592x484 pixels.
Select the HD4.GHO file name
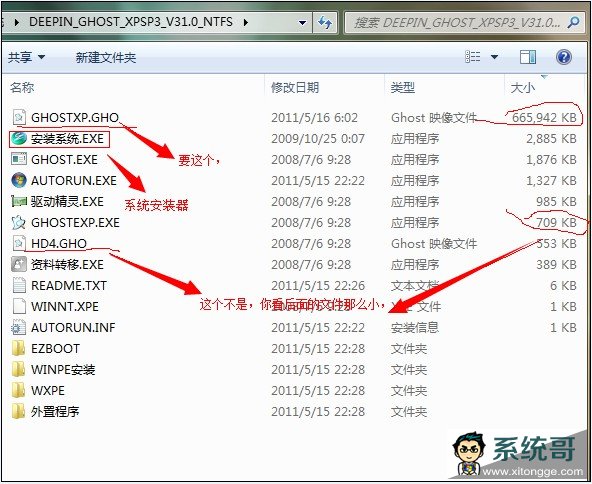tap(59, 244)
